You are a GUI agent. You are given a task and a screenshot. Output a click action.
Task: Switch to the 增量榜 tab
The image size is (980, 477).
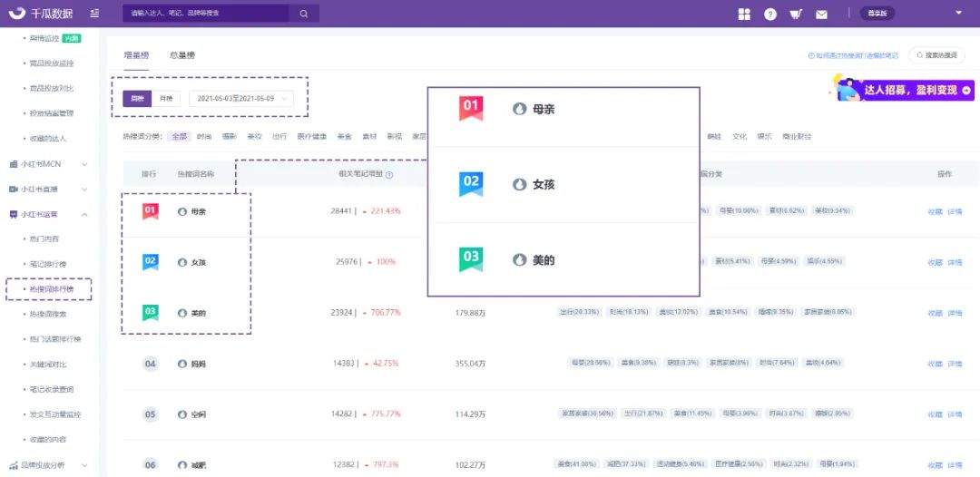coord(136,55)
